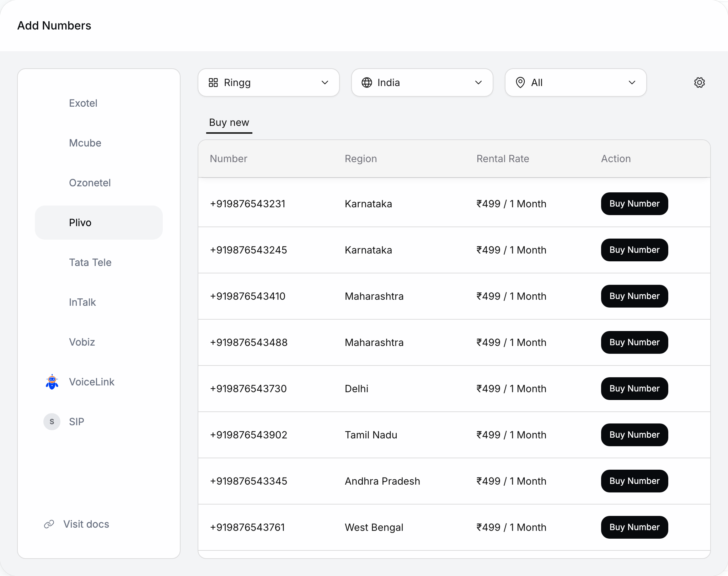Buy Number for Andhra Pradesh row
This screenshot has height=576, width=728.
click(x=635, y=481)
